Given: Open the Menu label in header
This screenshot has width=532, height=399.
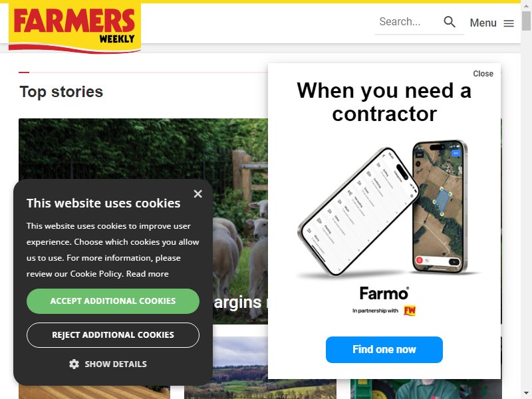Looking at the screenshot, I should pos(483,23).
